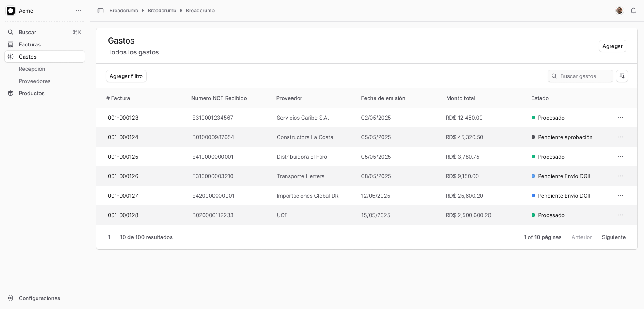Screen dimensions: 644x309
Task: Click the Buscar magnifier icon in sidebar
Action: pyautogui.click(x=11, y=32)
